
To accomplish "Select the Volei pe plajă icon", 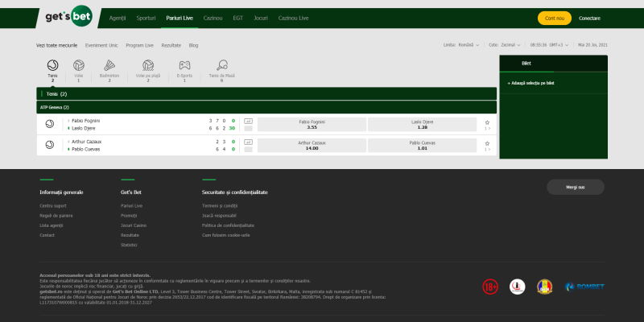I will pos(148,65).
